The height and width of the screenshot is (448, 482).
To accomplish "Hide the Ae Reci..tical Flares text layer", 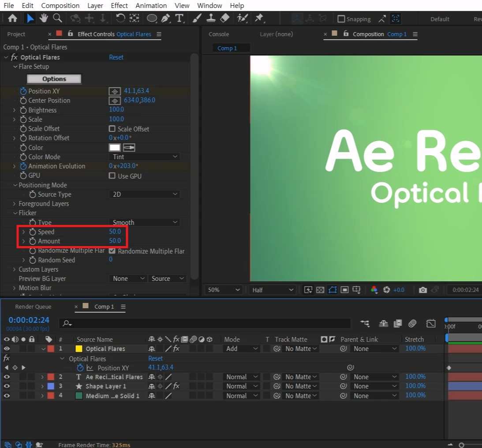I will [x=7, y=377].
